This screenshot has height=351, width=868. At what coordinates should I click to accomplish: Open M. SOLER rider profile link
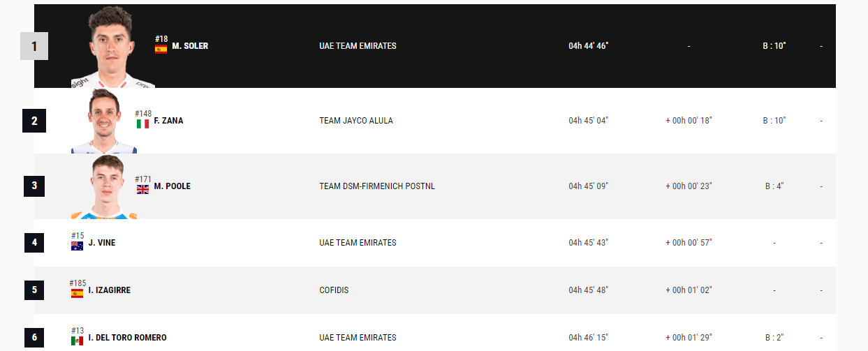(190, 46)
